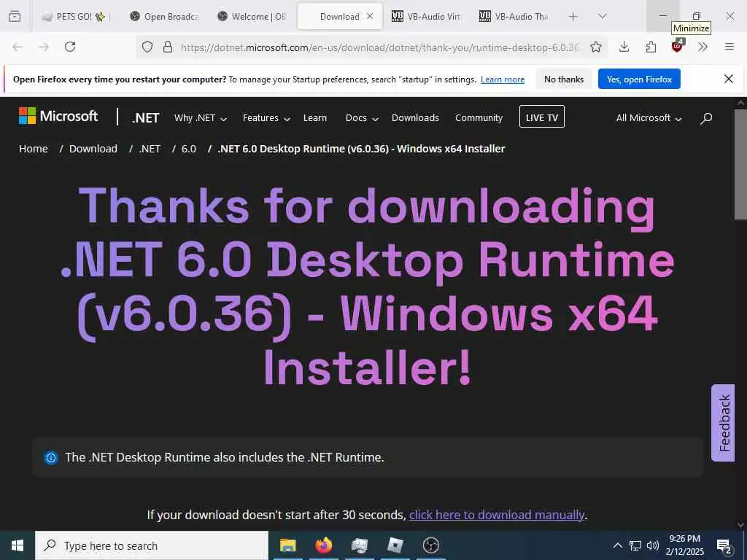Viewport: 747px width, 560px height.
Task: Open Windows Start menu
Action: click(18, 545)
